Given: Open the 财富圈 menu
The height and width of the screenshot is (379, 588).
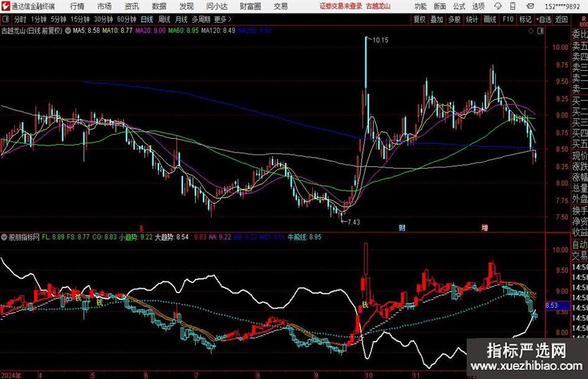Looking at the screenshot, I should (250, 6).
